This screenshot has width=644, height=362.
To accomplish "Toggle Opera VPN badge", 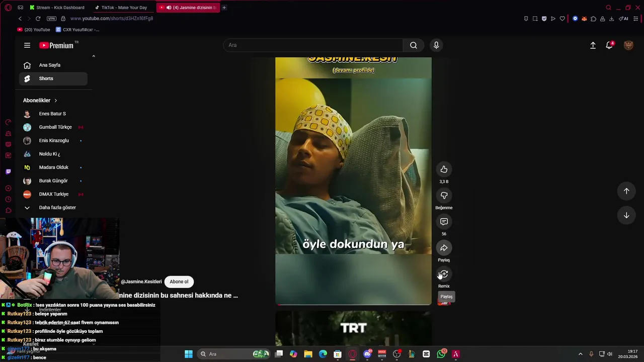I will [51, 19].
